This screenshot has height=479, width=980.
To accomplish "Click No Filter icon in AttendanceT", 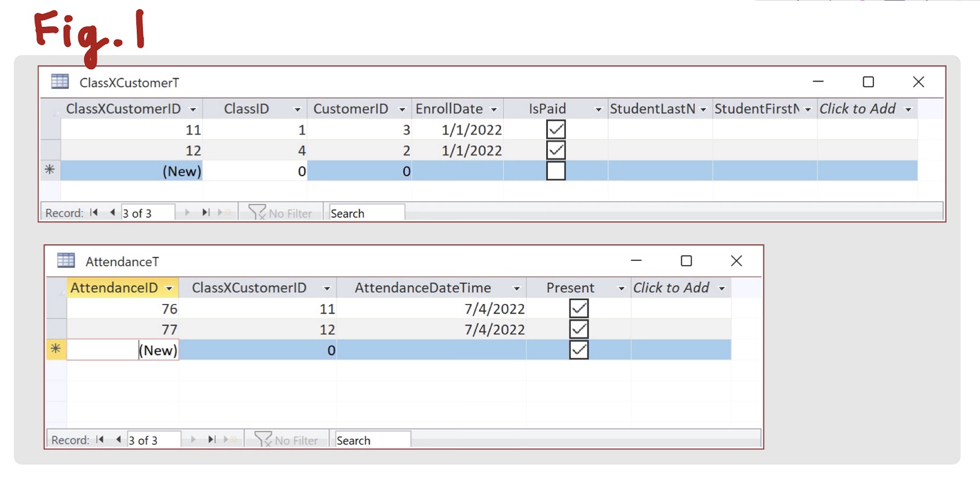I will tap(262, 440).
